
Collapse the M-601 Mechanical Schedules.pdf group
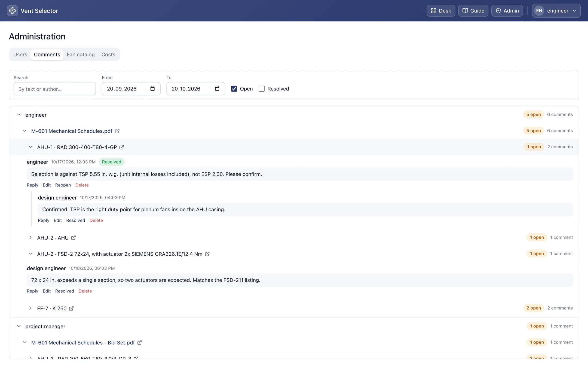pyautogui.click(x=25, y=131)
